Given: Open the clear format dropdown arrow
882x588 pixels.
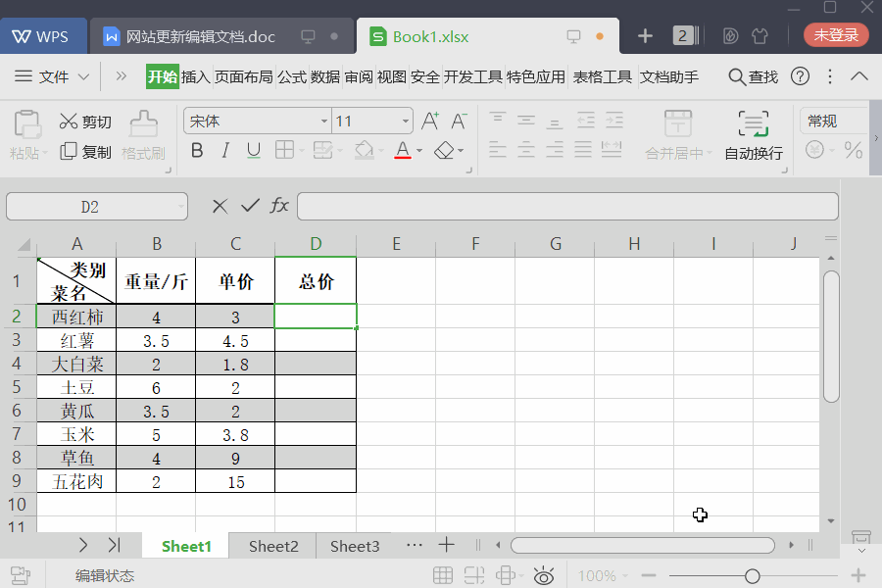Looking at the screenshot, I should (461, 151).
